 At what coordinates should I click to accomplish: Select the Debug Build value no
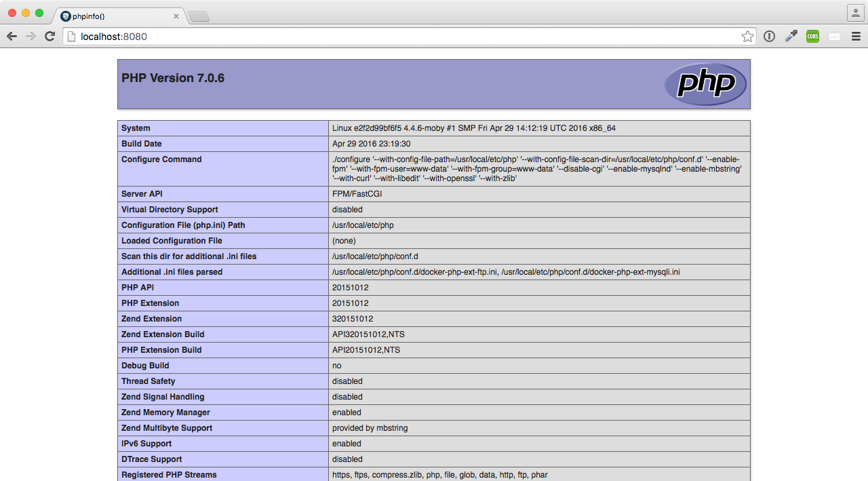tap(337, 366)
